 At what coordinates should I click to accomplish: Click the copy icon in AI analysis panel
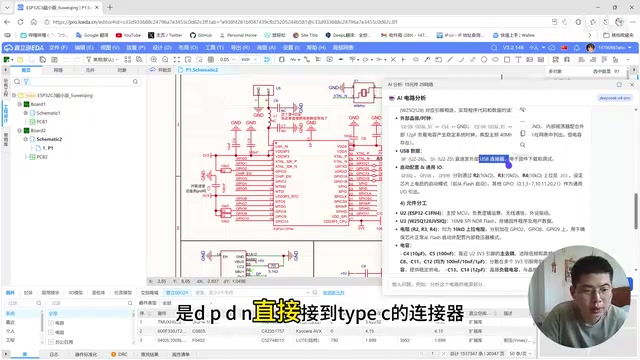tap(523, 133)
